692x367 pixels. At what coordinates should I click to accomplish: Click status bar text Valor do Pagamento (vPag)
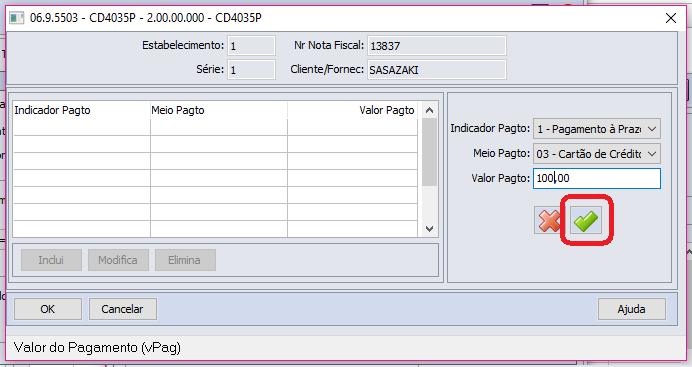98,348
